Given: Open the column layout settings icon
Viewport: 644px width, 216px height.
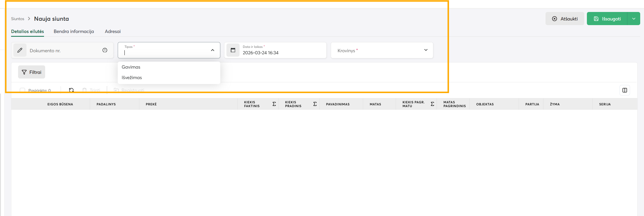Looking at the screenshot, I should tap(624, 90).
